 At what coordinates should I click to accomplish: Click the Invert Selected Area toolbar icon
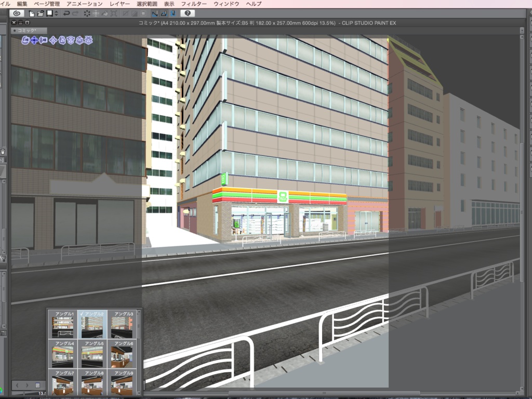[135, 14]
